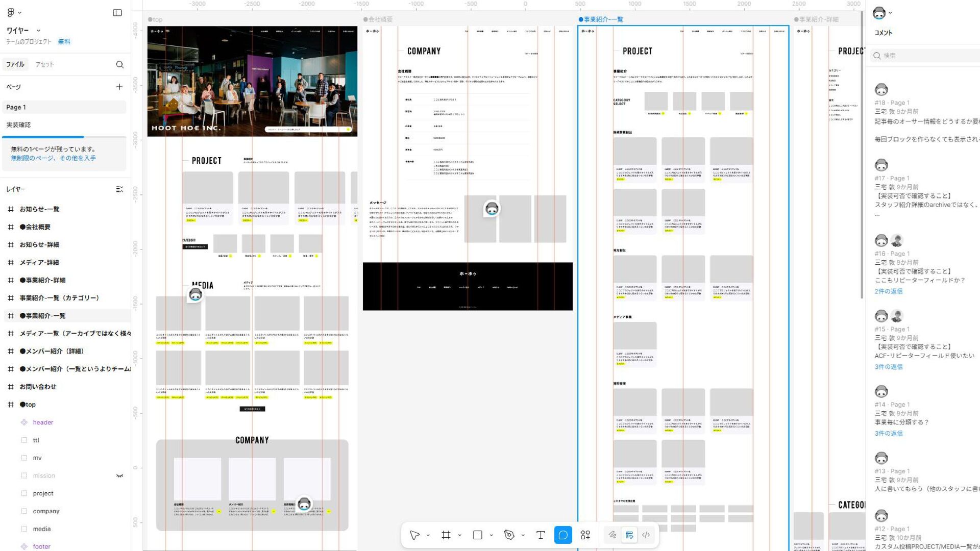Open the Actions components tool
Image resolution: width=980 pixels, height=551 pixels.
coord(585,535)
